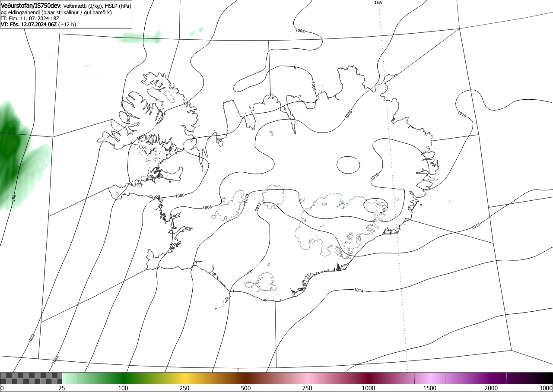Click the color bar tick label '1500'

430,388
